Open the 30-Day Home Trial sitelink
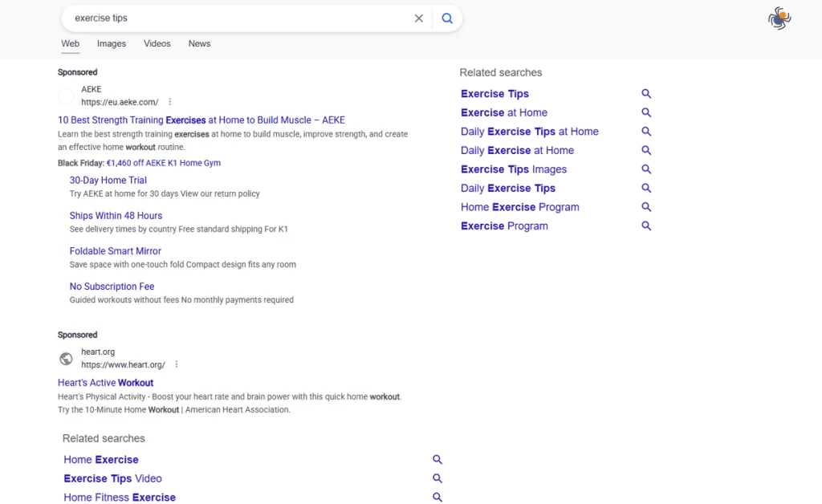The width and height of the screenshot is (822, 504). pyautogui.click(x=108, y=181)
